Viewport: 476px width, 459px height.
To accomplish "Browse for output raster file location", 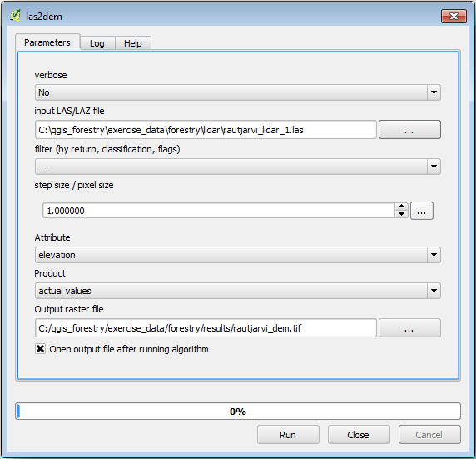I will pyautogui.click(x=409, y=328).
